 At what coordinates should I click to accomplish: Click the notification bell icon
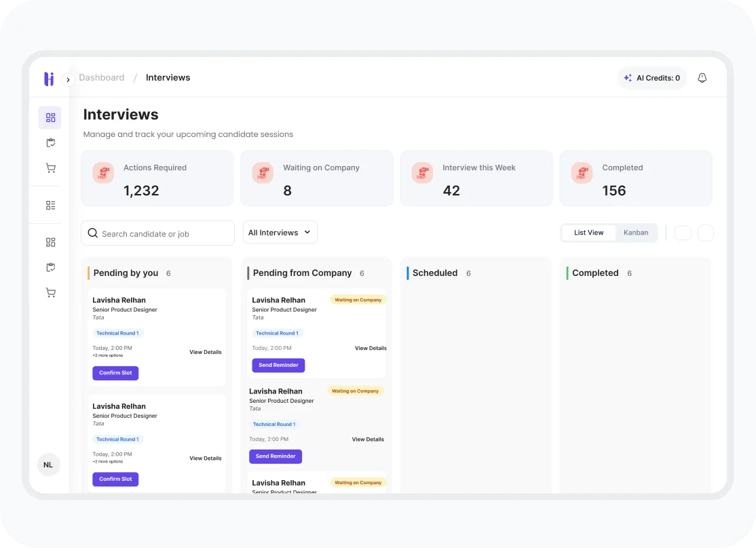pos(702,78)
